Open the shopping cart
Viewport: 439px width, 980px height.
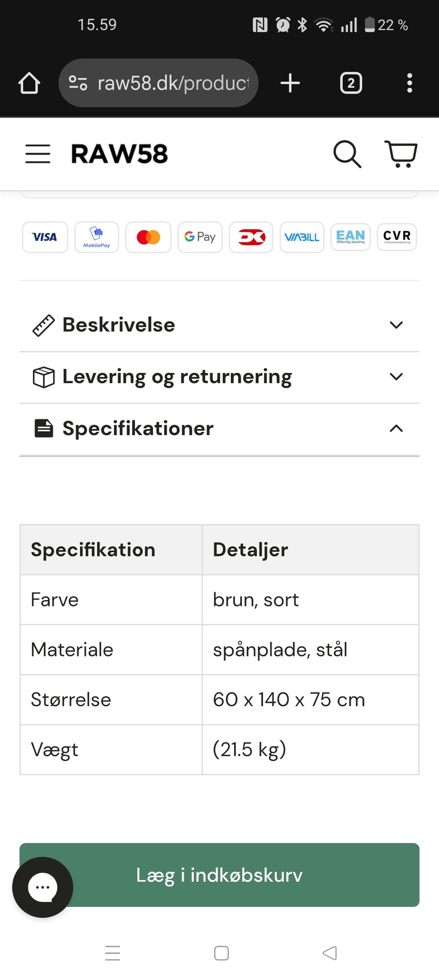401,154
